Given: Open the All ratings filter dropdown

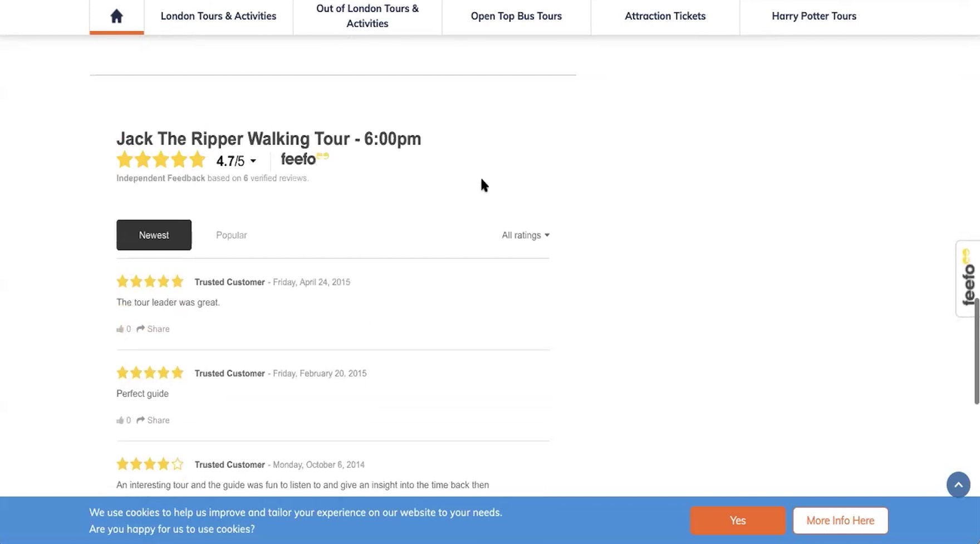Looking at the screenshot, I should click(x=525, y=235).
